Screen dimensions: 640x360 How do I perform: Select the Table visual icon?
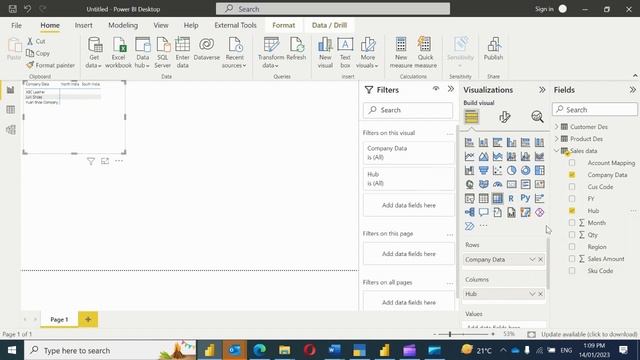click(483, 198)
